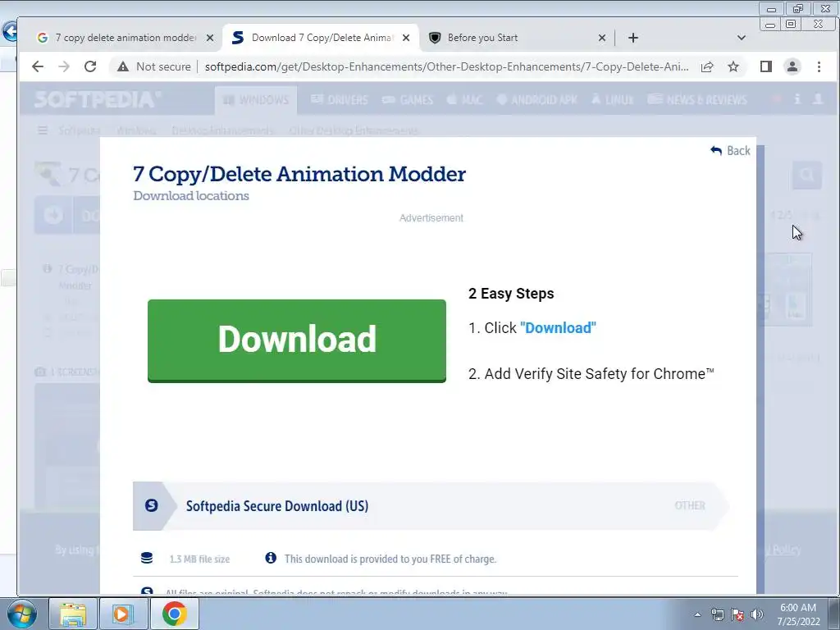Click the volume speaker tray icon
This screenshot has width=840, height=630.
coord(757,614)
